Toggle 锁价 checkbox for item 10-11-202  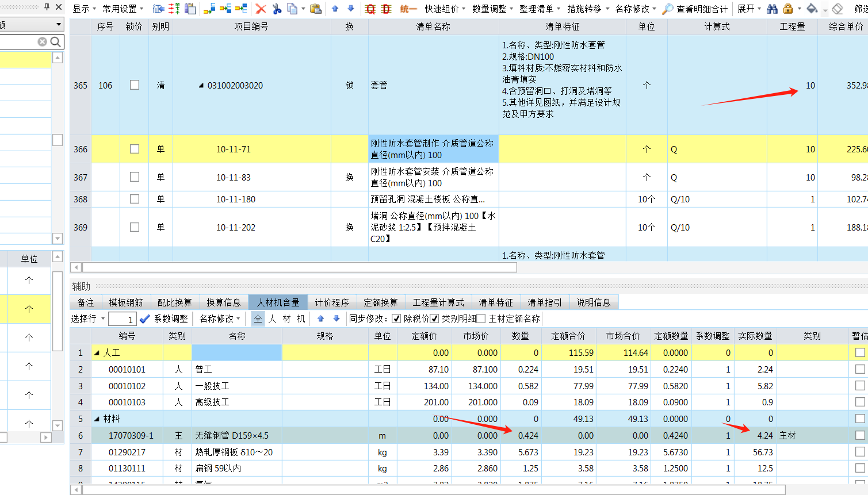(x=135, y=227)
